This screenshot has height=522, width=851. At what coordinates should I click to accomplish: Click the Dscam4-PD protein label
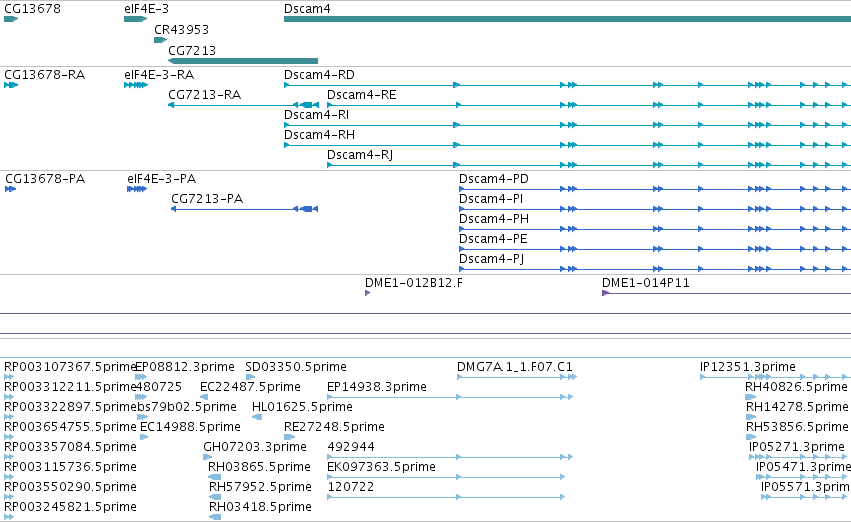coord(493,179)
